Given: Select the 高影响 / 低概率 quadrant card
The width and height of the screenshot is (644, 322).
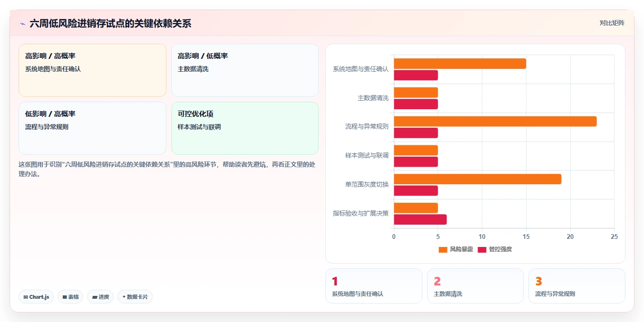Looking at the screenshot, I should point(245,70).
